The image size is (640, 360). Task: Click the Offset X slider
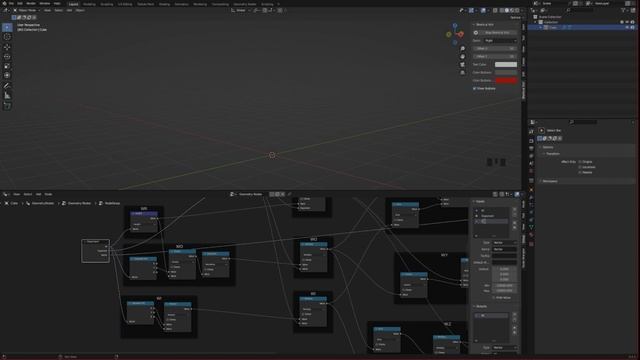tap(495, 48)
